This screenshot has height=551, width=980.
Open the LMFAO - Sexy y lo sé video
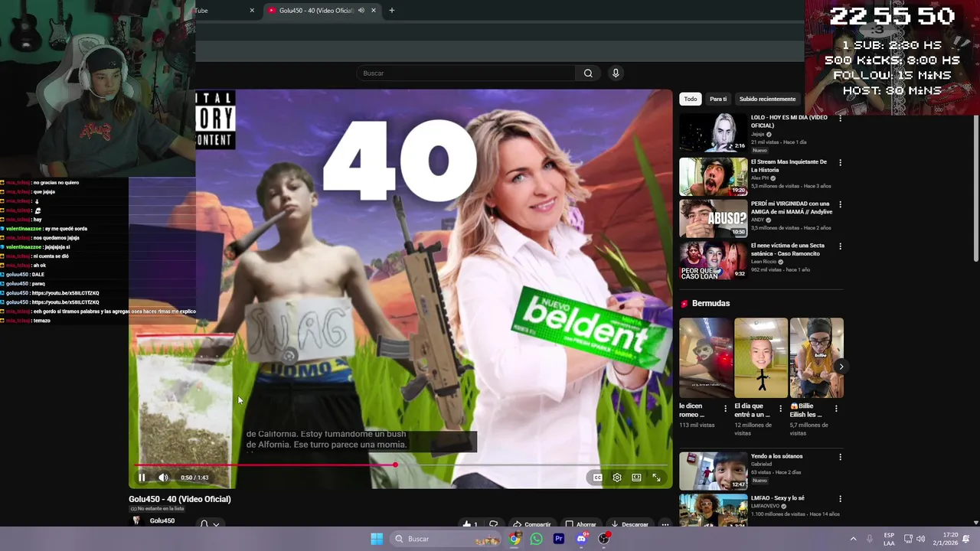click(777, 498)
